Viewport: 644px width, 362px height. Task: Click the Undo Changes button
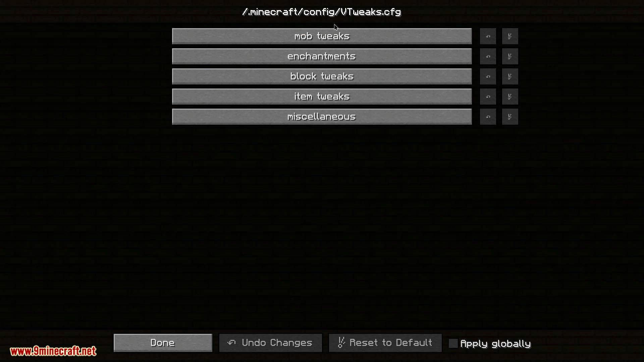pyautogui.click(x=270, y=343)
